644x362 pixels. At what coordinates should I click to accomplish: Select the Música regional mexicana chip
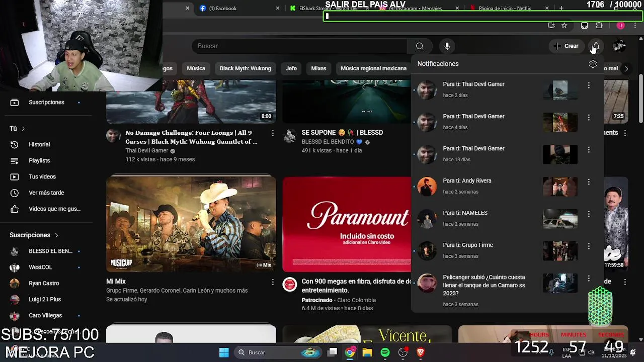373,68
